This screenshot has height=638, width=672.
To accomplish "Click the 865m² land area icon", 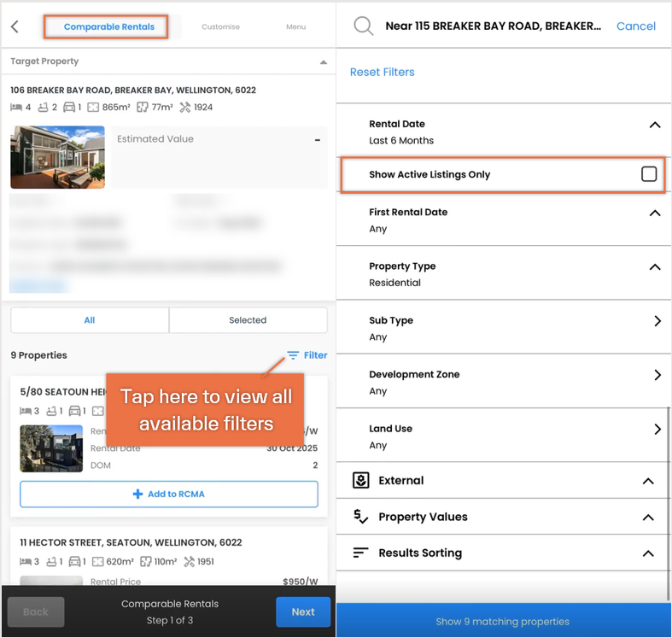I will click(93, 108).
